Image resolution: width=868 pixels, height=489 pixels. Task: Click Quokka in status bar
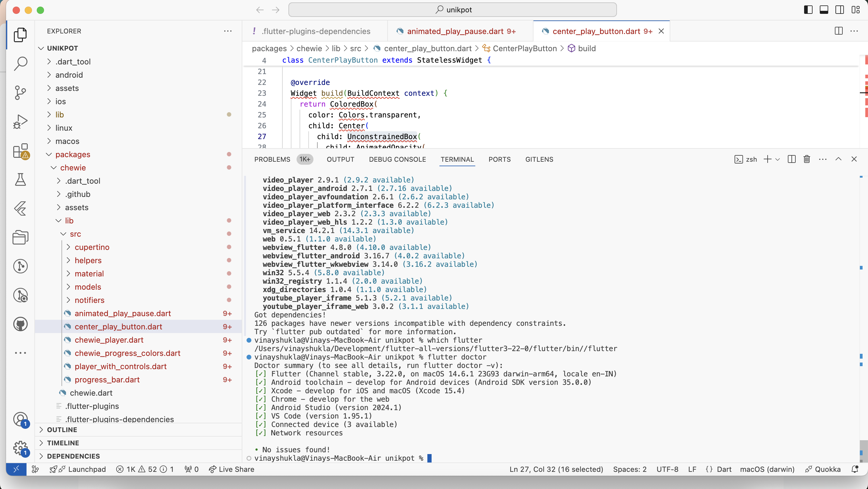[823, 469]
